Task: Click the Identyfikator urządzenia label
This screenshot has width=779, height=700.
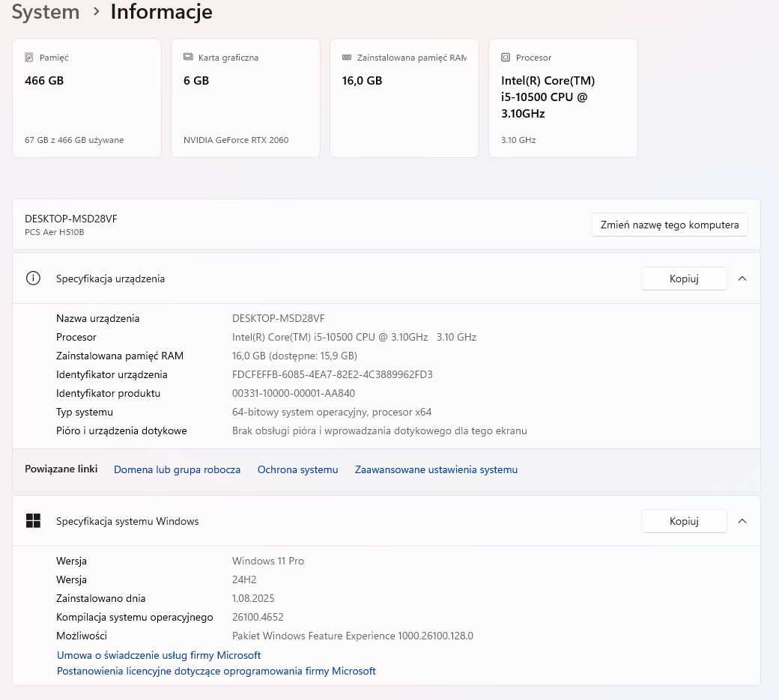Action: pyautogui.click(x=112, y=375)
